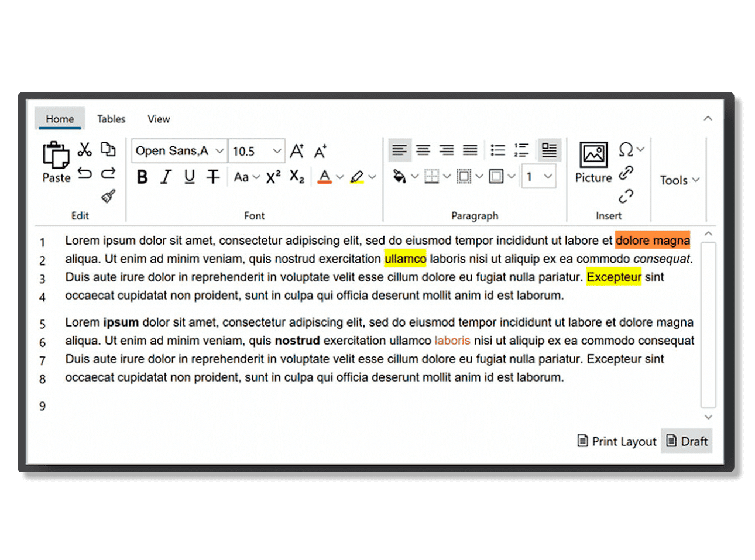Click the orange highlighted 'dolore magna' text
The image size is (755, 560).
click(x=653, y=241)
